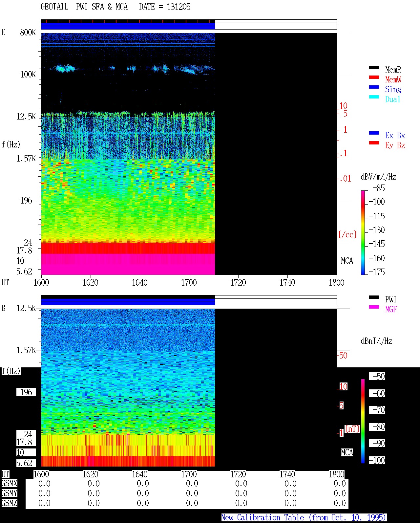
Task: Click the -130 color scale value
Action: (x=377, y=230)
